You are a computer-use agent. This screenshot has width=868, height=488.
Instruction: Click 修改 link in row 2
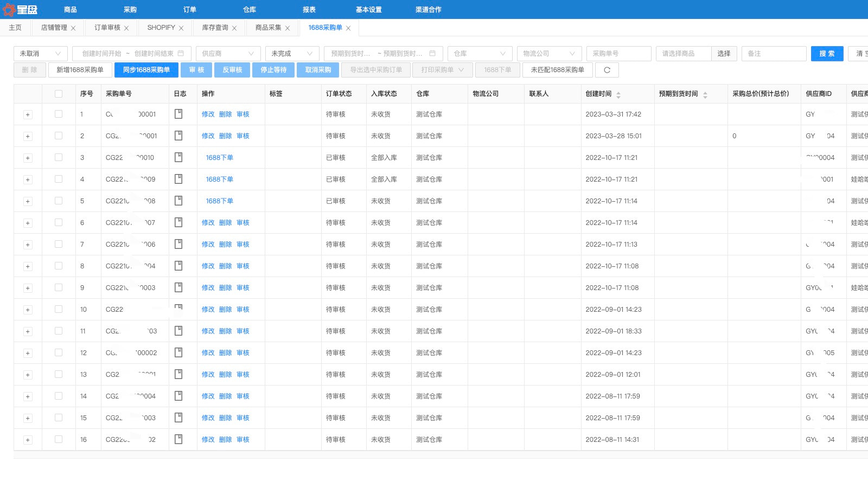208,136
